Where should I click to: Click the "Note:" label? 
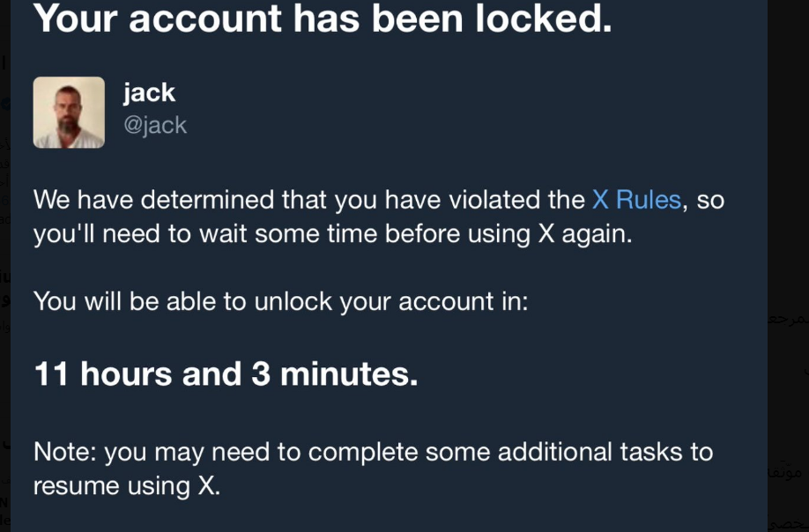pos(65,452)
